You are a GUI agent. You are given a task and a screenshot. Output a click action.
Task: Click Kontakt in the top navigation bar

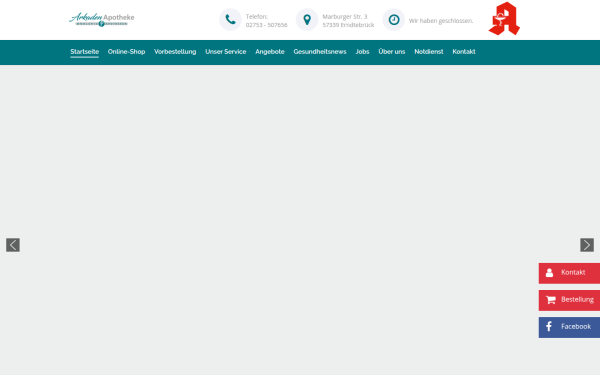(464, 52)
